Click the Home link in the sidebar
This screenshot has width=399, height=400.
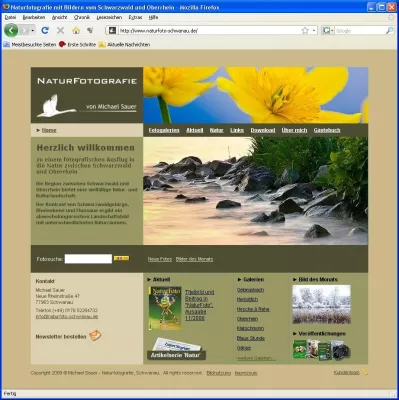49,130
